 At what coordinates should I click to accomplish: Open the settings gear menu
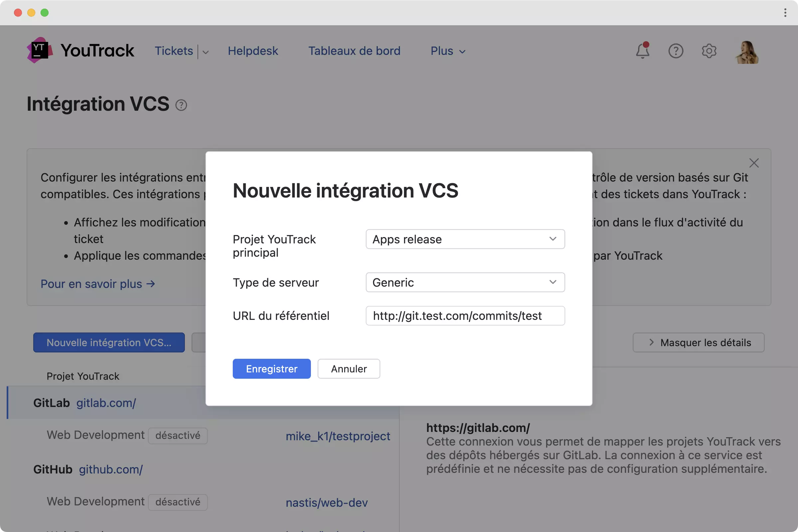click(709, 51)
